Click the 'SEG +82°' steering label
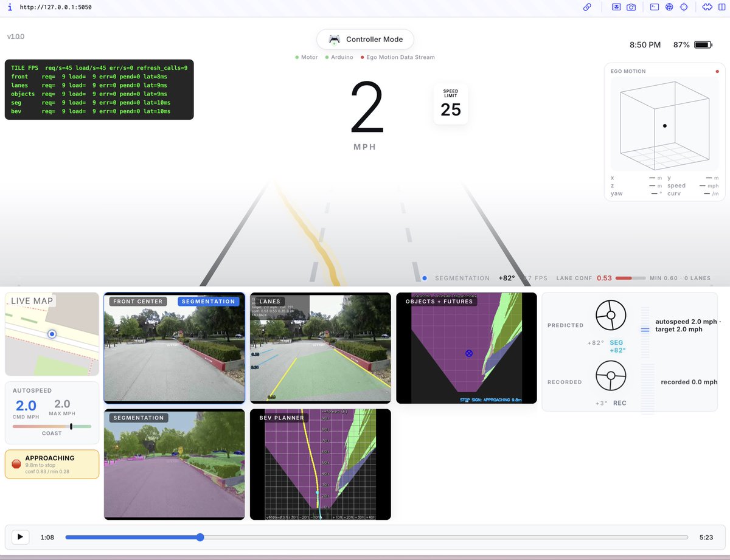 coord(617,347)
